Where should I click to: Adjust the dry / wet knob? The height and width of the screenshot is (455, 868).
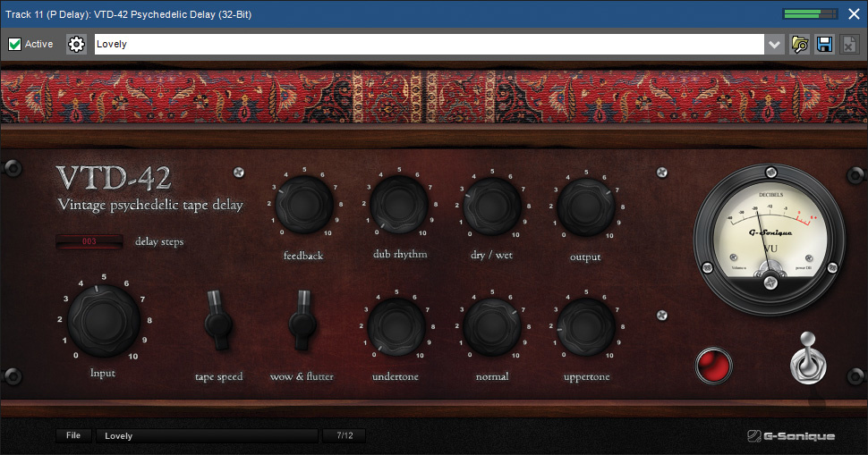pos(491,206)
